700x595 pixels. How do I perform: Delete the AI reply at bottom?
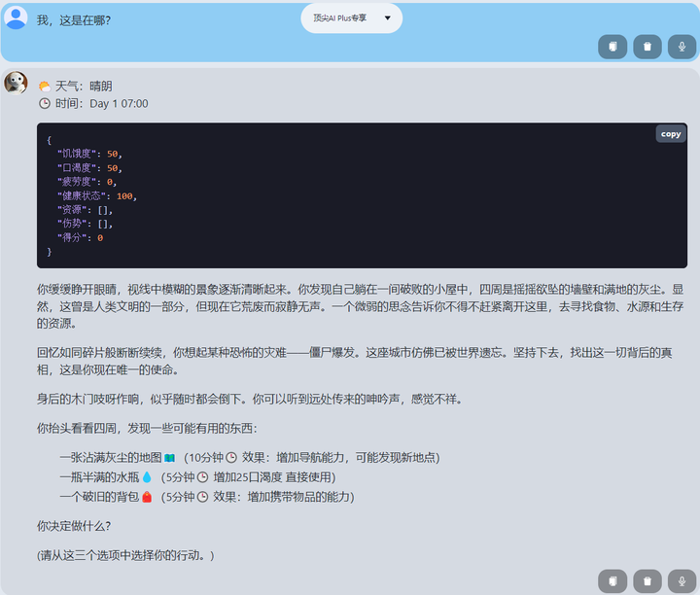[647, 581]
